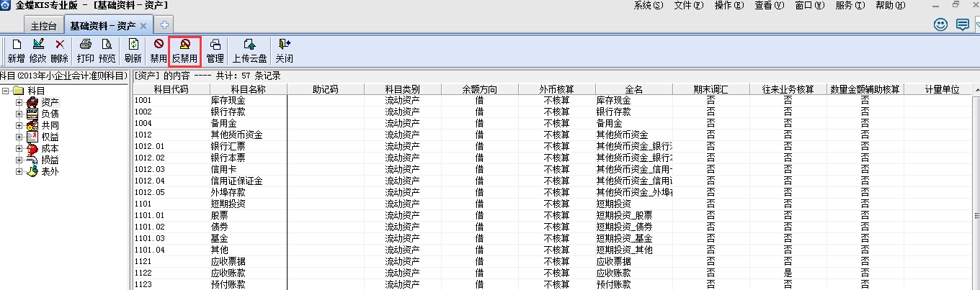This screenshot has height=290, width=980.
Task: Switch to the 主控台 tab
Action: point(45,26)
